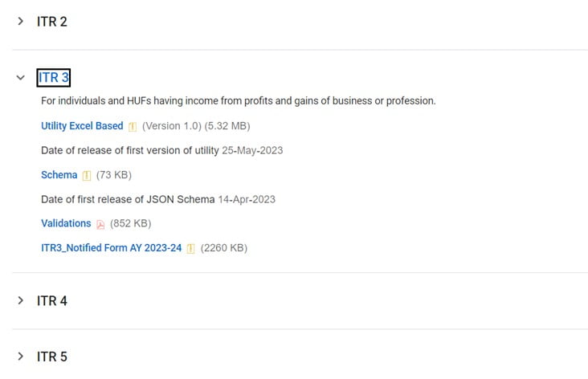This screenshot has width=588, height=379.
Task: Open the Schema download link
Action: tap(59, 175)
